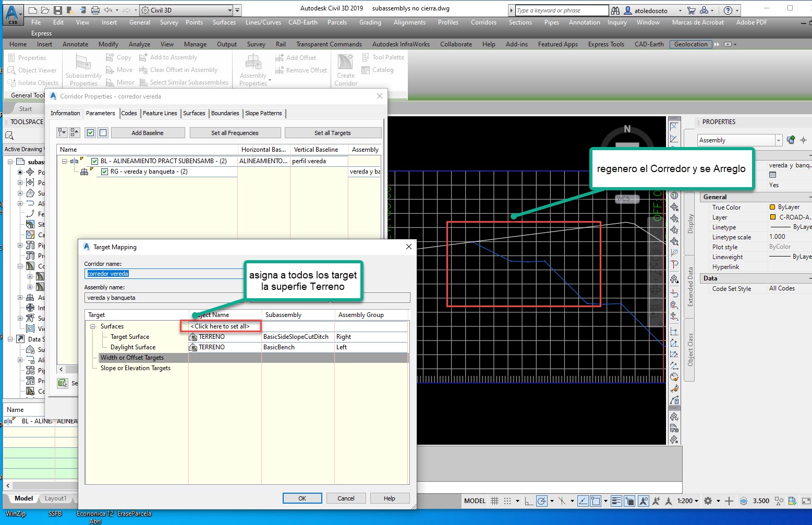Click the clean screen icon in status bar
The image size is (812, 525).
pyautogui.click(x=806, y=501)
